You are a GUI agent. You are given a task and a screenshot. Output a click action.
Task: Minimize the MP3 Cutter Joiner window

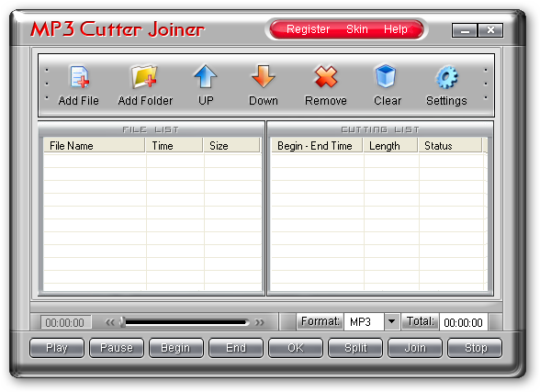pyautogui.click(x=465, y=30)
